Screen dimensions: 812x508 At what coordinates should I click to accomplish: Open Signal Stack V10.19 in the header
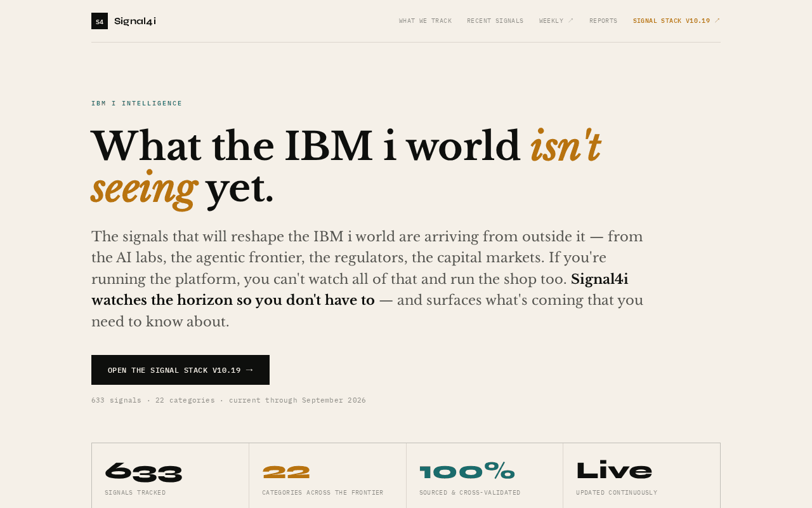(x=676, y=21)
